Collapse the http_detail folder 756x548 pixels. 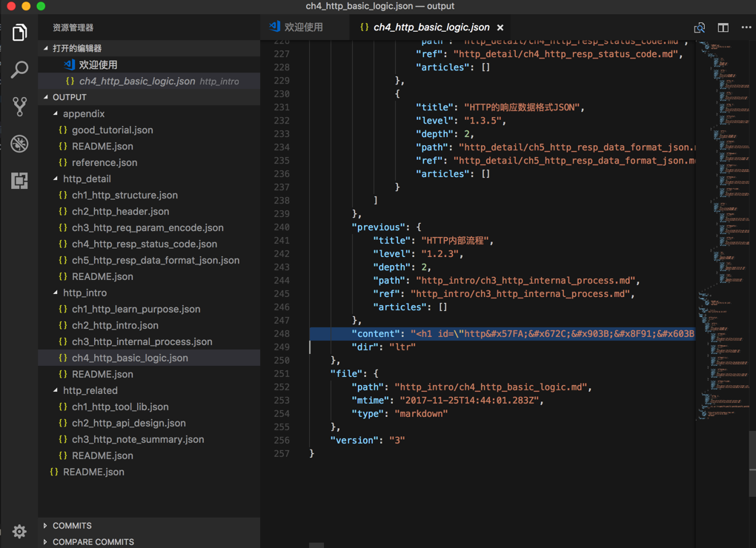(x=86, y=178)
